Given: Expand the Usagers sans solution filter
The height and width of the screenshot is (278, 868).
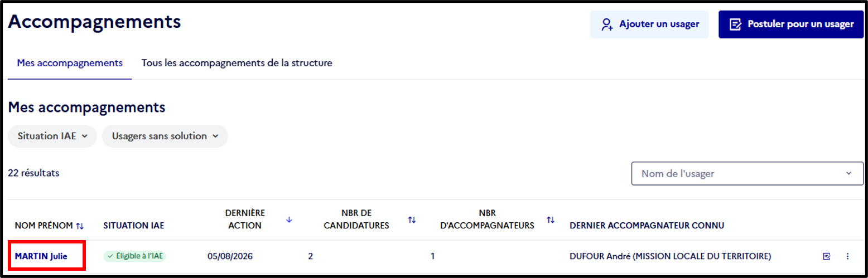Looking at the screenshot, I should coord(165,136).
